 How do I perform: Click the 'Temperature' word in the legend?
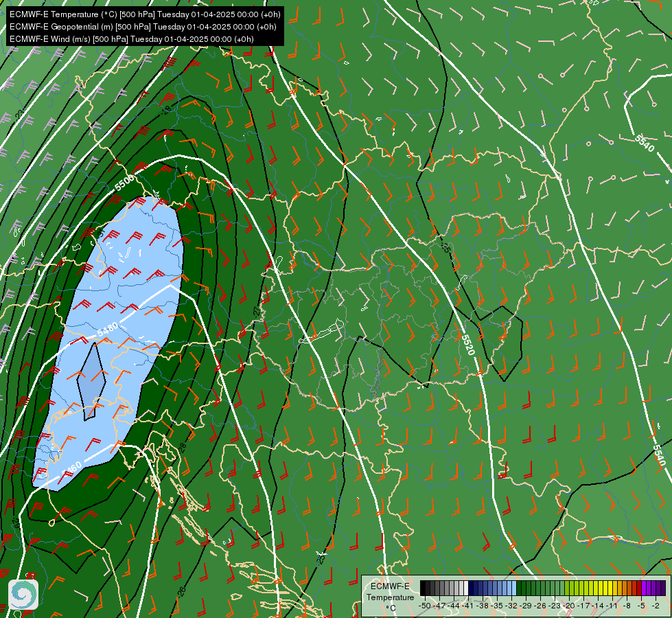tap(390, 597)
